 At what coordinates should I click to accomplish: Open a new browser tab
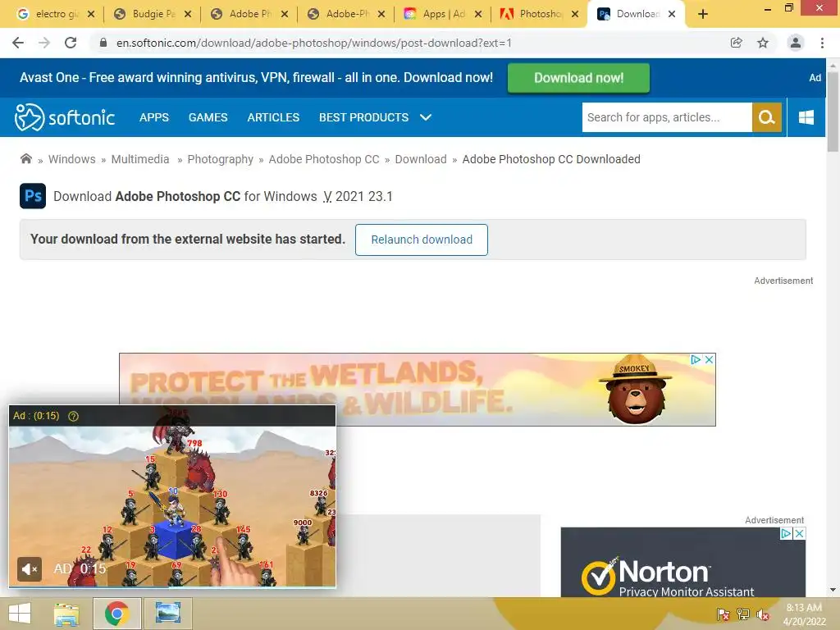[703, 15]
